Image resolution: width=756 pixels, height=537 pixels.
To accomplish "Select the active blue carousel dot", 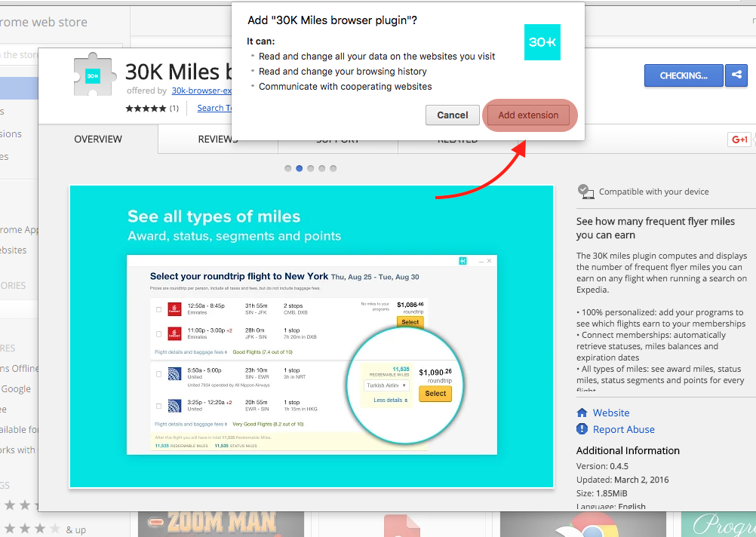I will (x=300, y=169).
